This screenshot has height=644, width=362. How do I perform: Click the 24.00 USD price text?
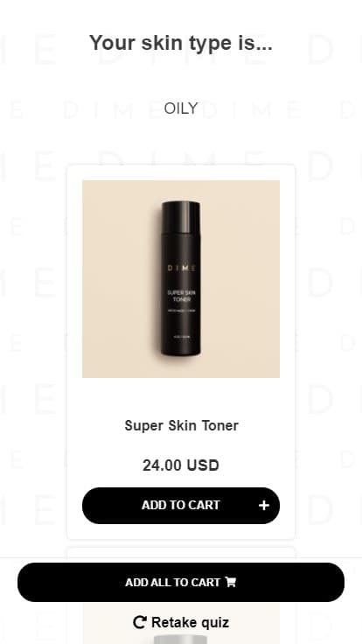(181, 465)
